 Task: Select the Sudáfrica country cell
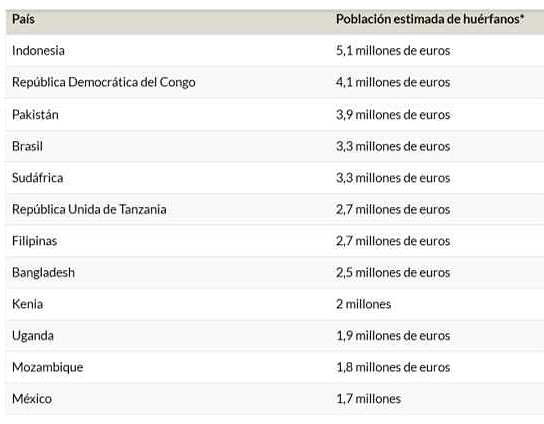[x=37, y=178]
